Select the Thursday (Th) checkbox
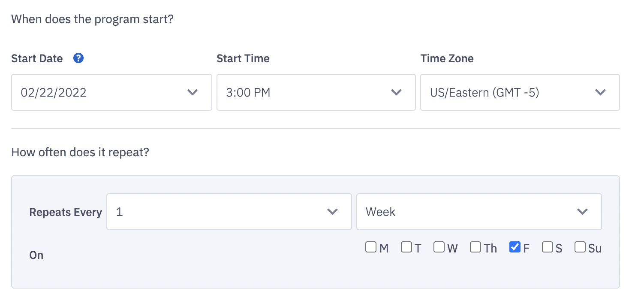Viewport: 644px width, 298px height. tap(475, 247)
